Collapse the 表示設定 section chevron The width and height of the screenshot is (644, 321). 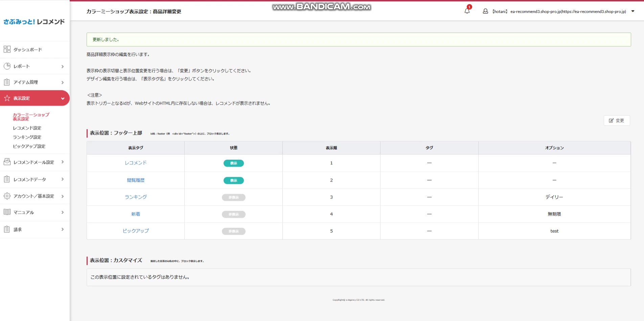63,98
